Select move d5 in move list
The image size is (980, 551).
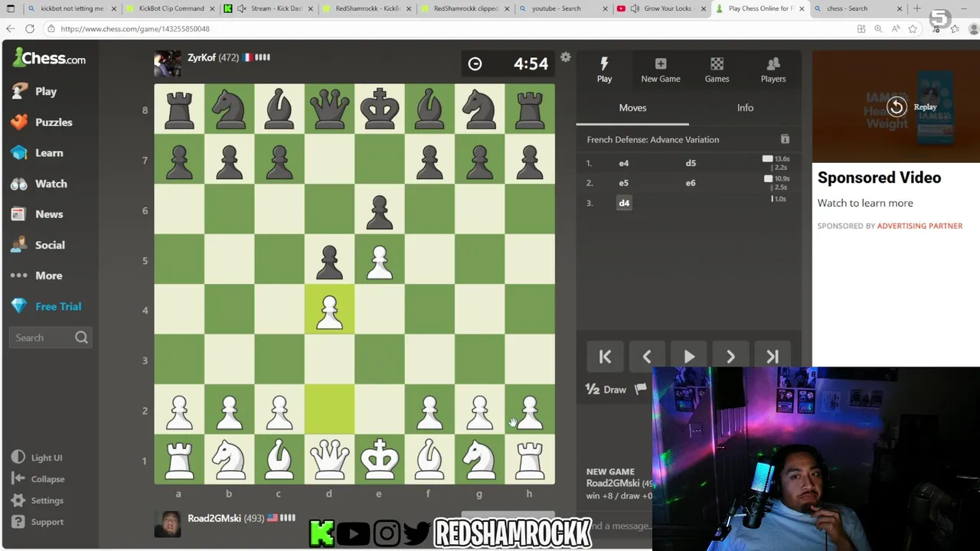point(691,163)
